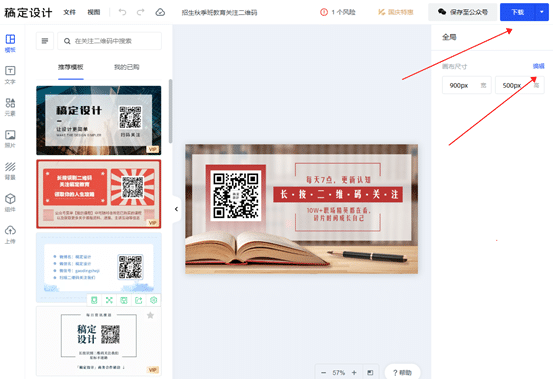553x379 pixels.
Task: Select the red sunburst QR template thumbnail
Action: tap(99, 194)
